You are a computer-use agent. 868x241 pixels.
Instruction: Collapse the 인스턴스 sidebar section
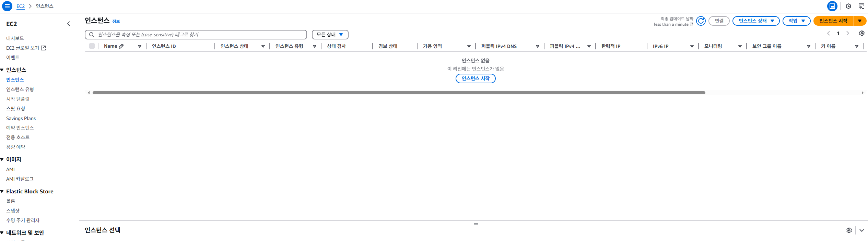pos(2,70)
